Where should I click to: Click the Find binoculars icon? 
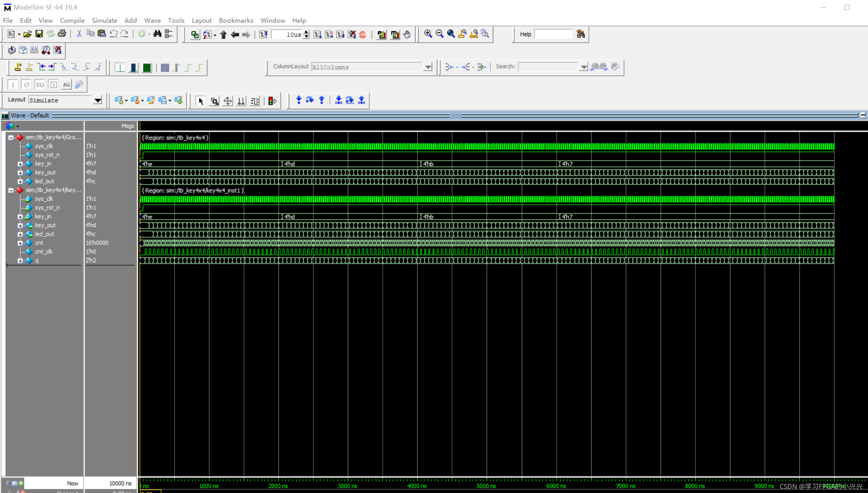(x=157, y=34)
